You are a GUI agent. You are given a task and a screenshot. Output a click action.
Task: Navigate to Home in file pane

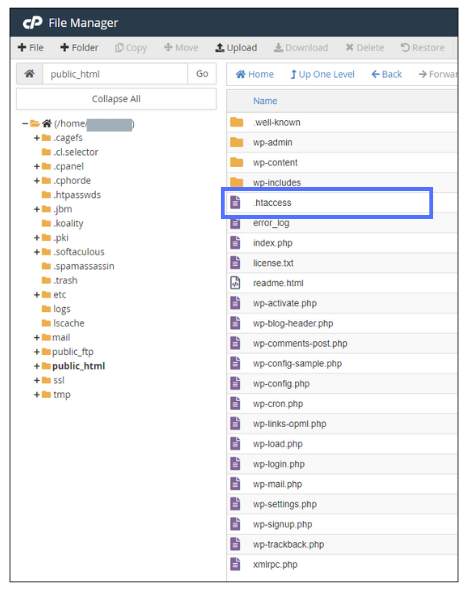pyautogui.click(x=255, y=74)
